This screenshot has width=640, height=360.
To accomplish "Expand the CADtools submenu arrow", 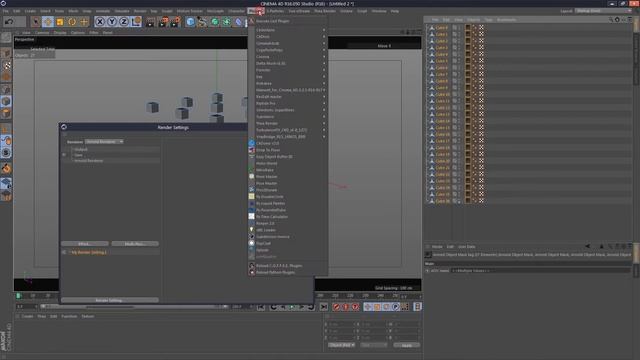I will tap(324, 37).
